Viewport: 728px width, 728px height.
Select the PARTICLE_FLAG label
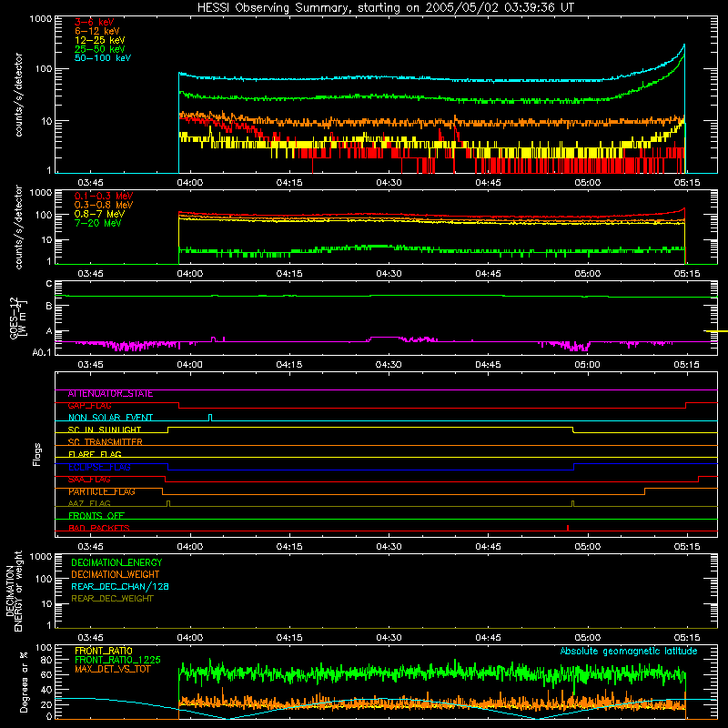(x=102, y=491)
